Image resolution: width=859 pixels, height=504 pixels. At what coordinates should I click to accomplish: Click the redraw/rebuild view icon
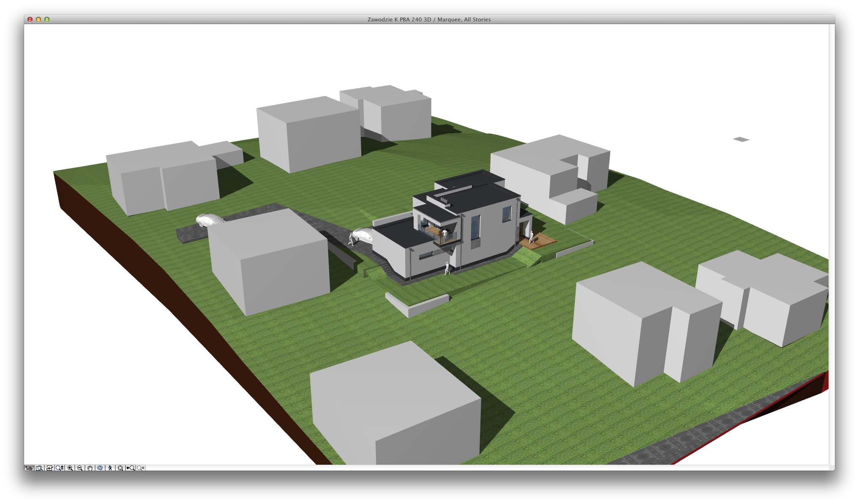click(49, 468)
